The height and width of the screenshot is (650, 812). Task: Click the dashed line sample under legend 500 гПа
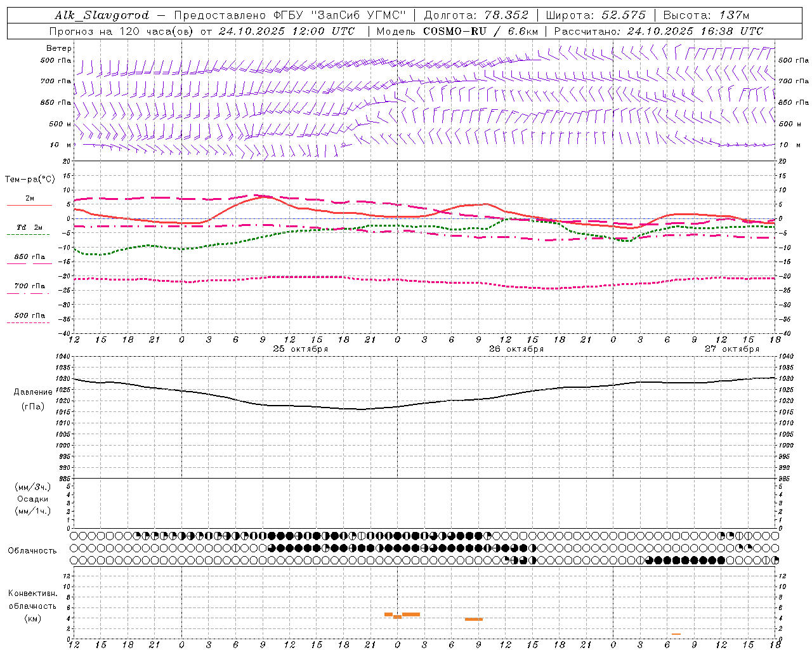click(x=29, y=323)
